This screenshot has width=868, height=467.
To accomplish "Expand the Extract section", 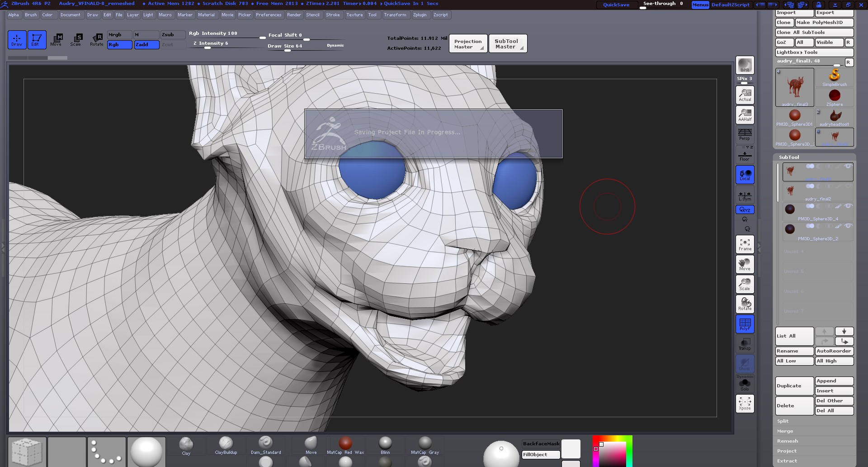I will (787, 461).
